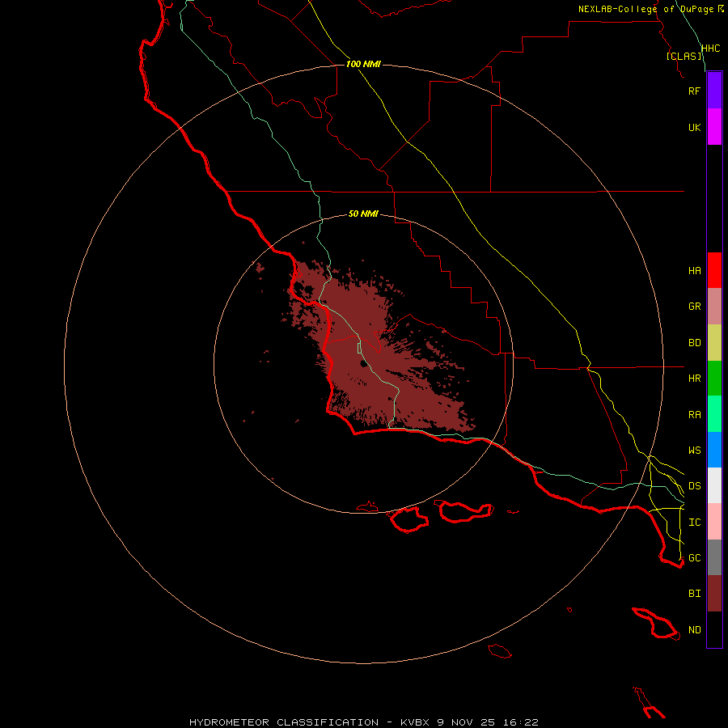Click the WS blue legend swatch
This screenshot has width=728, height=728.
[x=714, y=450]
